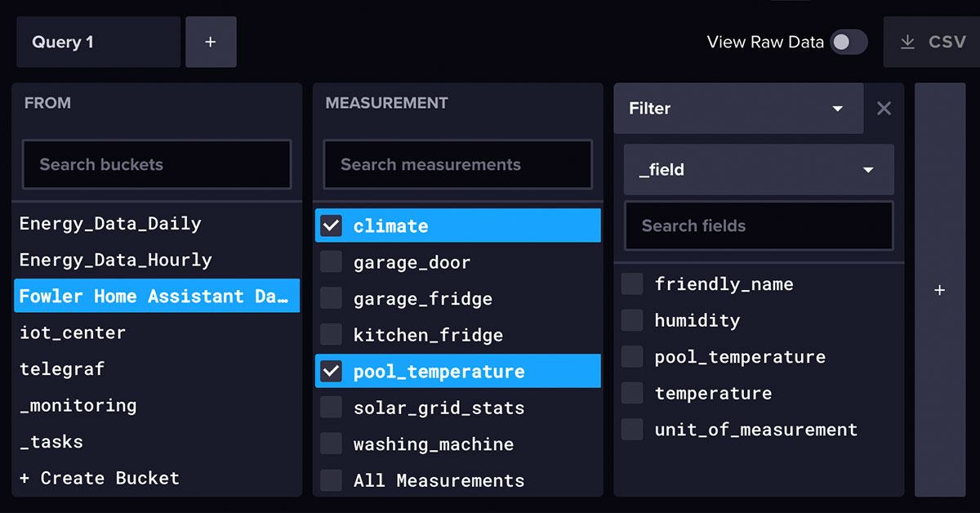Focus the Search measurements field
The image size is (980, 513).
(457, 164)
